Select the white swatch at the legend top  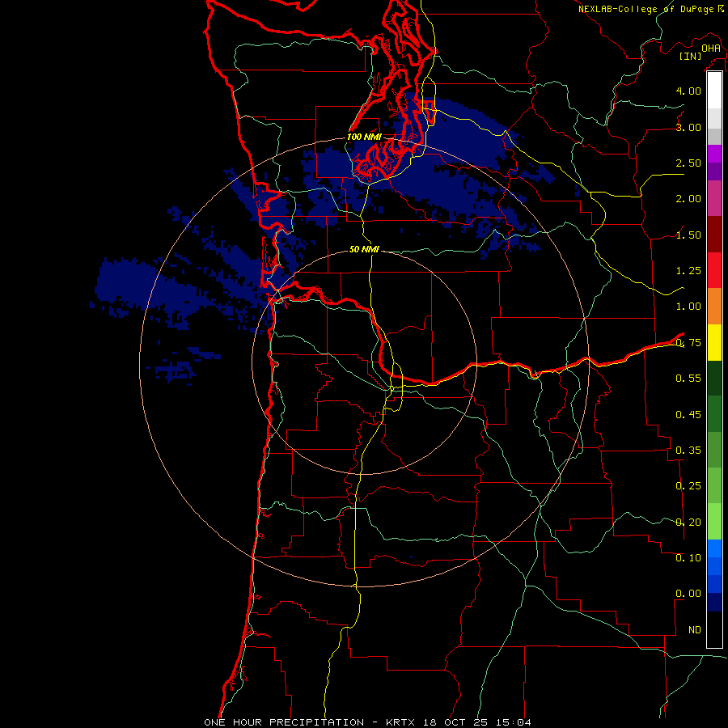pos(714,91)
